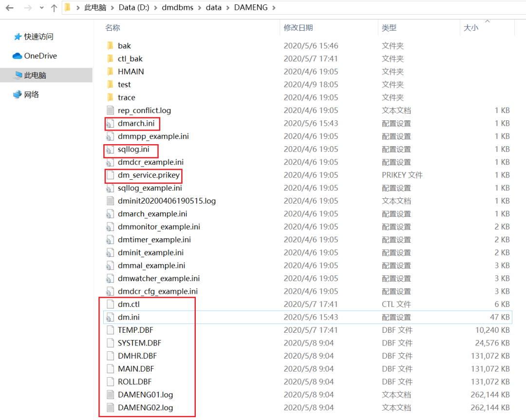Image resolution: width=526 pixels, height=420 pixels.
Task: Select the ctl_bak folder icon
Action: tap(110, 58)
